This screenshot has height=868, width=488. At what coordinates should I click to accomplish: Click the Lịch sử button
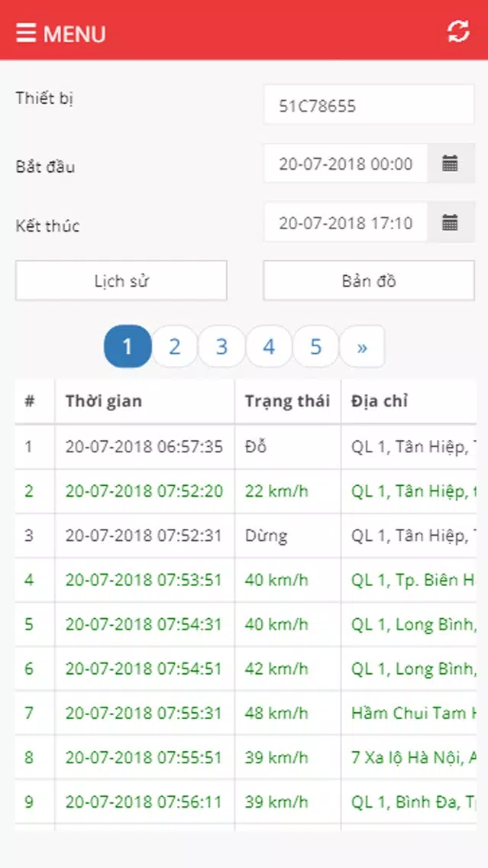pos(121,280)
